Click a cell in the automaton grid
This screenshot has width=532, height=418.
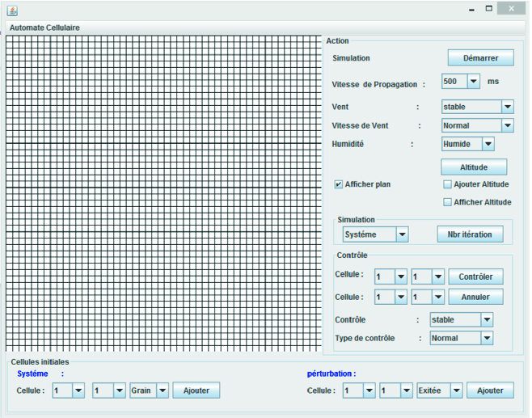pos(162,194)
